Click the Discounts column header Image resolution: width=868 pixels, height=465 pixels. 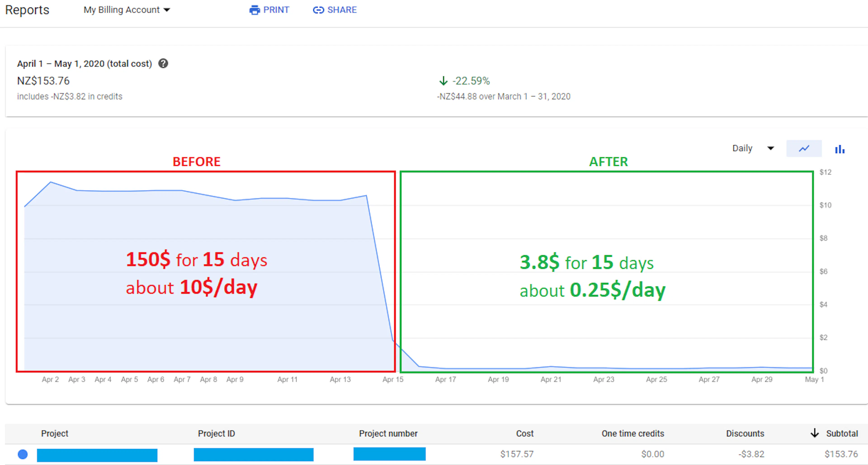click(x=745, y=433)
